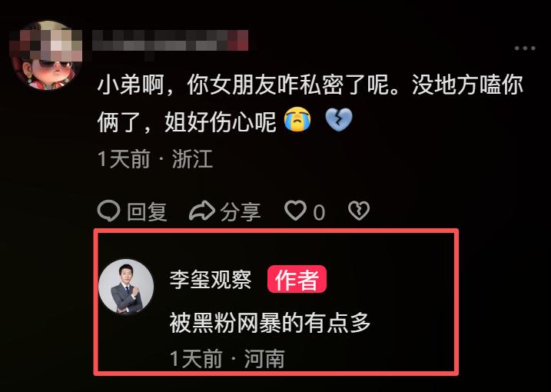Click the red 作者 author badge
Viewport: 551px width, 392px height.
coord(297,280)
